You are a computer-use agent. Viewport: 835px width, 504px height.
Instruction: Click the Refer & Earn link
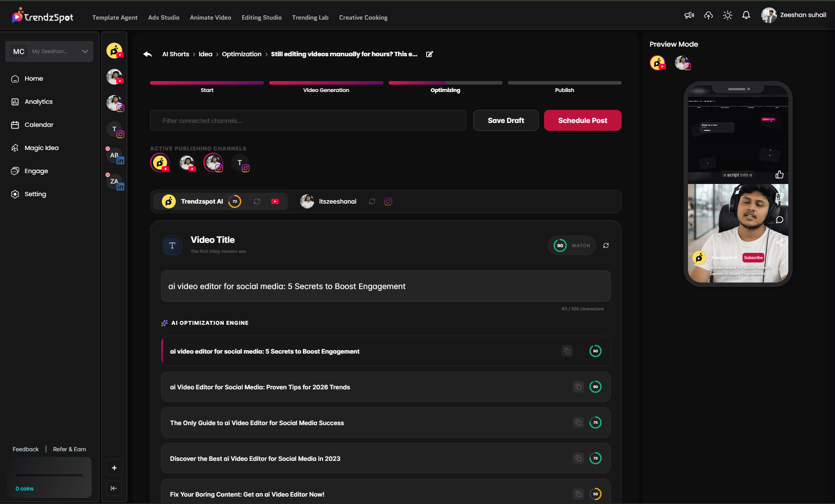pos(69,449)
